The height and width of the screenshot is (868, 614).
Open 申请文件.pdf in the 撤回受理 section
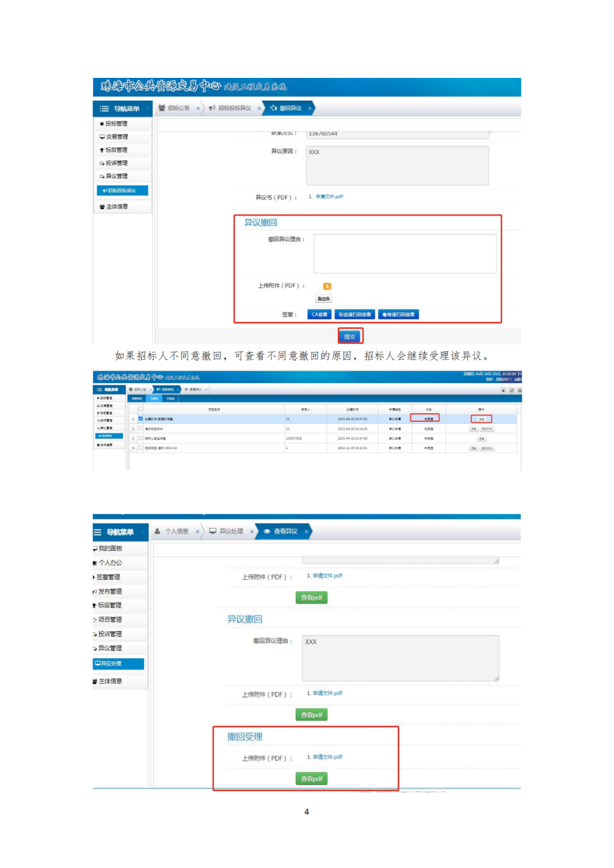[327, 757]
